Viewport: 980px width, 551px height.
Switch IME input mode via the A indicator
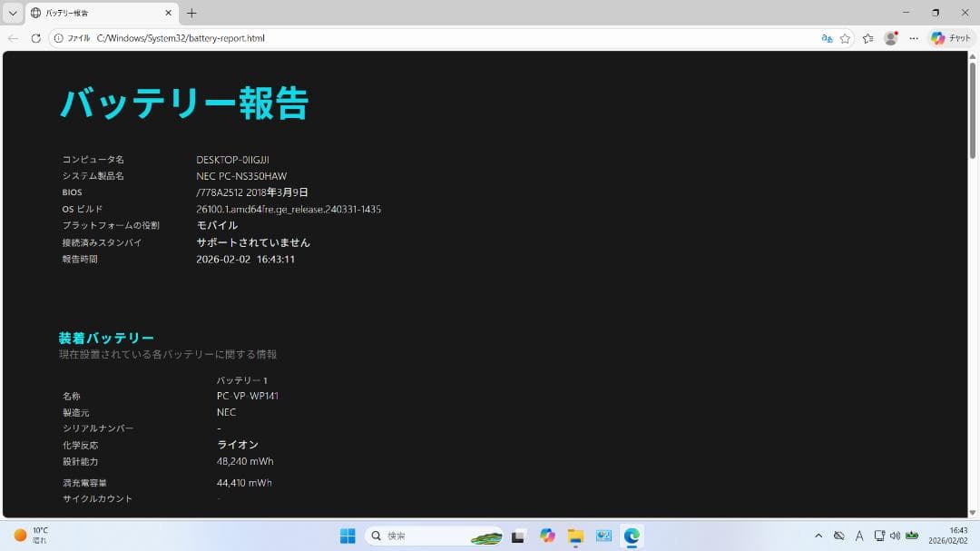[x=859, y=536]
